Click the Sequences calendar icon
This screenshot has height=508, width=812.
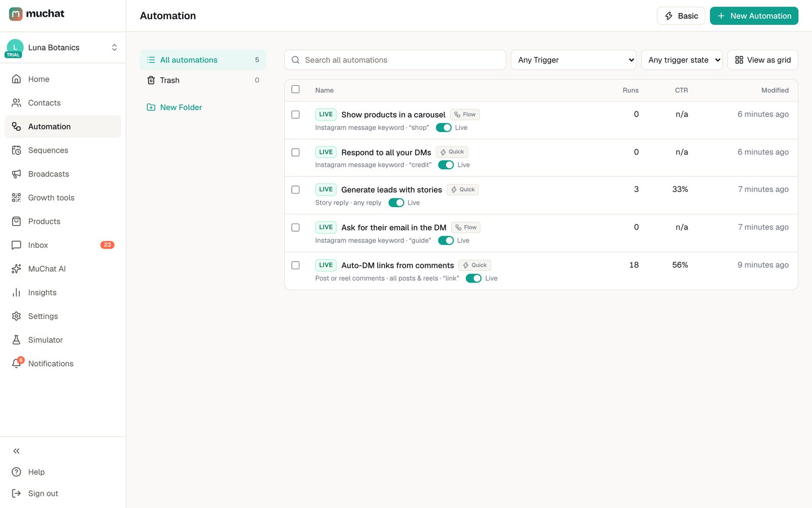16,150
